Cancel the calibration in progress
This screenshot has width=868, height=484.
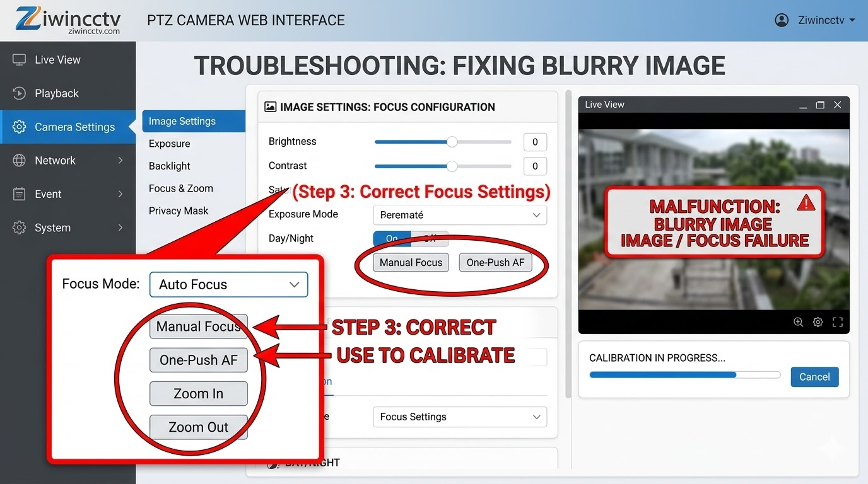tap(814, 376)
